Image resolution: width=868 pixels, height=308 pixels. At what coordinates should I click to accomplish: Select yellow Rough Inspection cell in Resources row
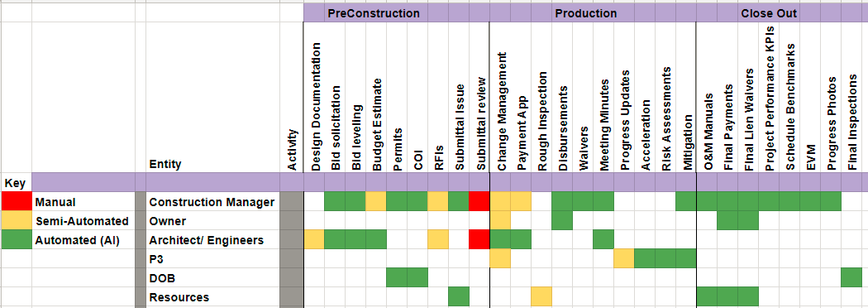[x=541, y=297]
